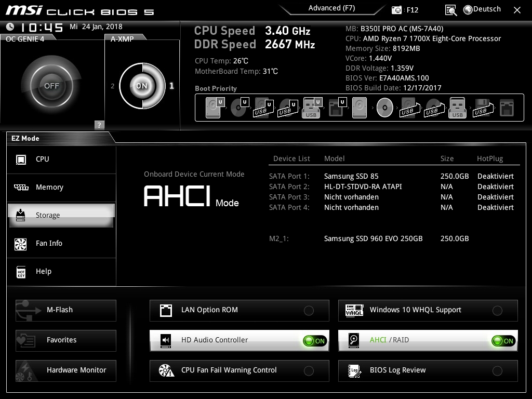The width and height of the screenshot is (532, 399).
Task: Click the VCore value 1.440V
Action: click(x=380, y=58)
